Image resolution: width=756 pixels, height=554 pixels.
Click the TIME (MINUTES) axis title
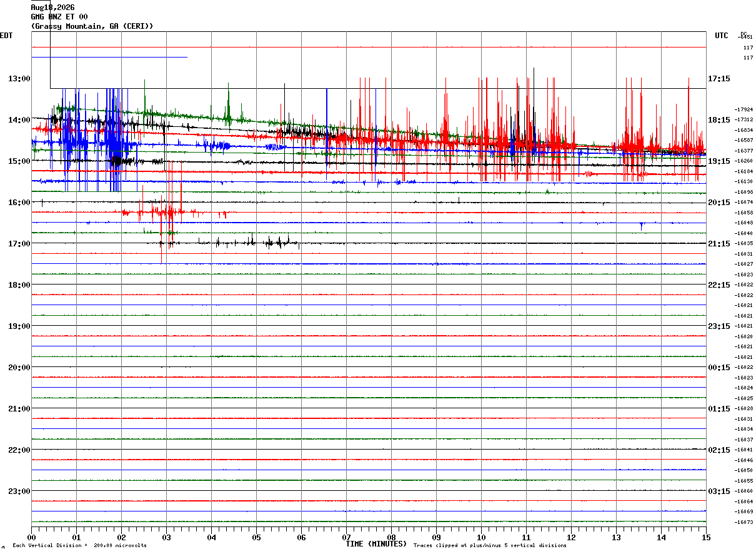(376, 544)
